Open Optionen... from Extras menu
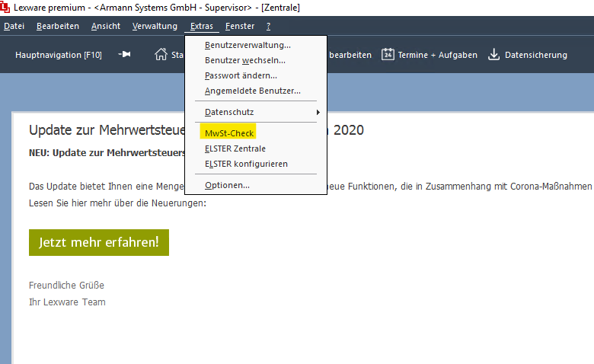 (256, 185)
